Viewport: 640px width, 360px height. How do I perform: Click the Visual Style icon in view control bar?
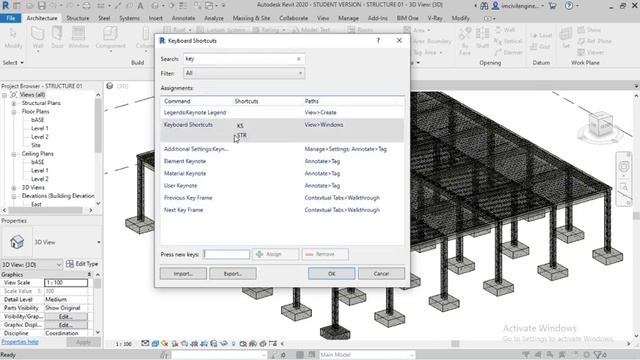[155, 344]
